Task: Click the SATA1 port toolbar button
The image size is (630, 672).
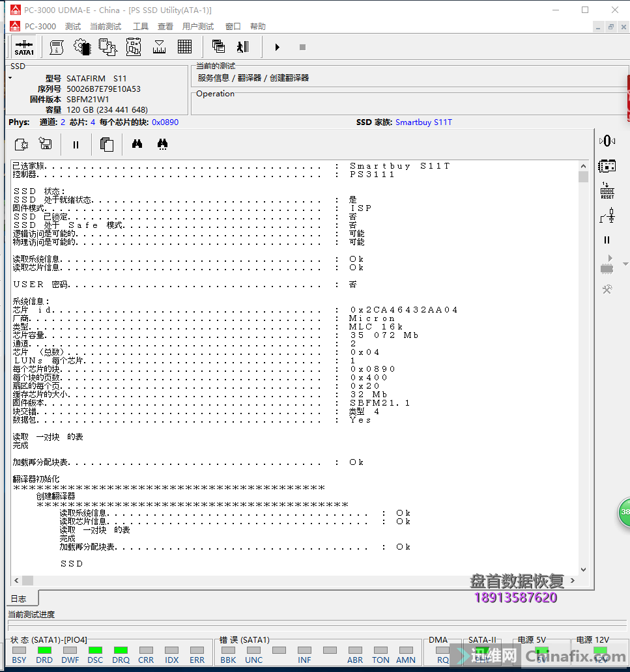Action: (x=24, y=47)
